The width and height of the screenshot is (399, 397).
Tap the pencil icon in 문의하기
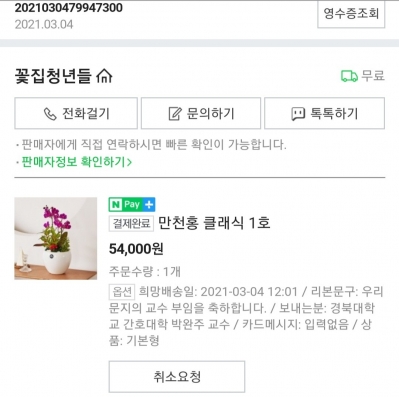tap(175, 114)
